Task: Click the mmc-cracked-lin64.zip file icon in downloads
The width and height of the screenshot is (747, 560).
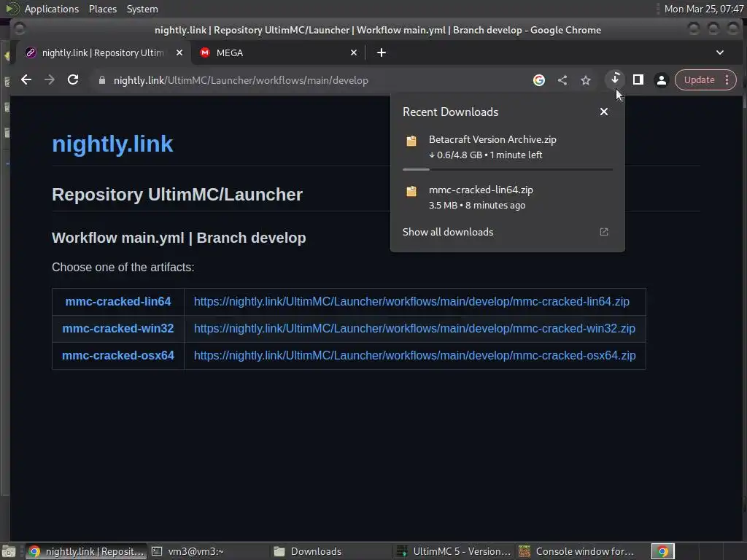Action: [411, 191]
